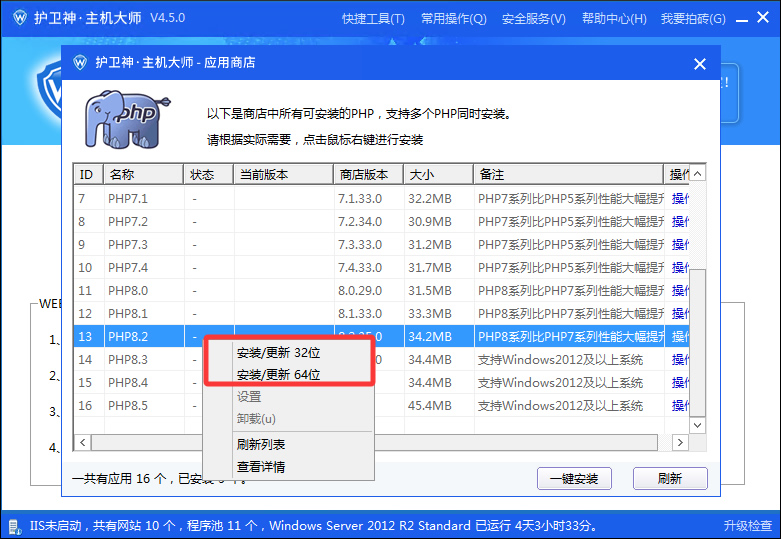Sort by the 名称 column header
The image size is (781, 539).
(x=143, y=174)
